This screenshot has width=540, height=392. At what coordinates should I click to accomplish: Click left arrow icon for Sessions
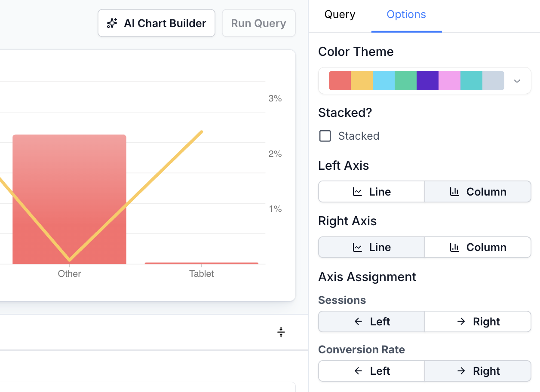coord(359,322)
